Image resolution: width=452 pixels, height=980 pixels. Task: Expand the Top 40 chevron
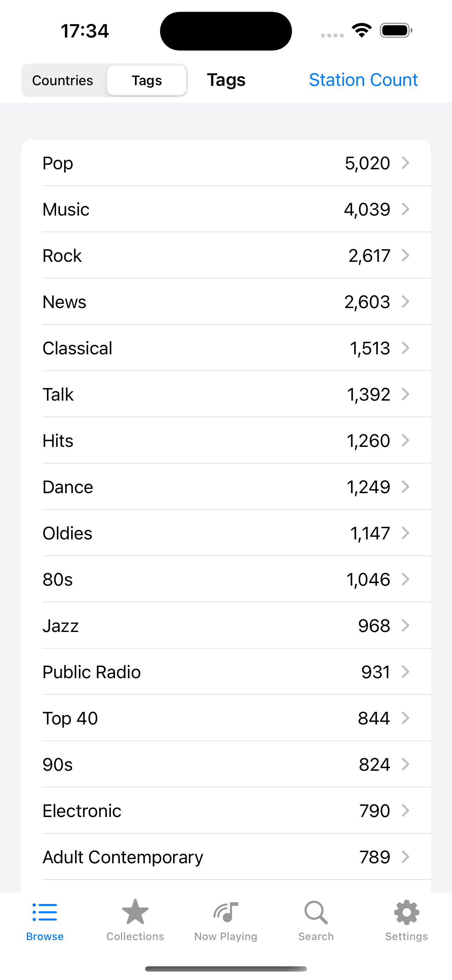click(x=406, y=718)
